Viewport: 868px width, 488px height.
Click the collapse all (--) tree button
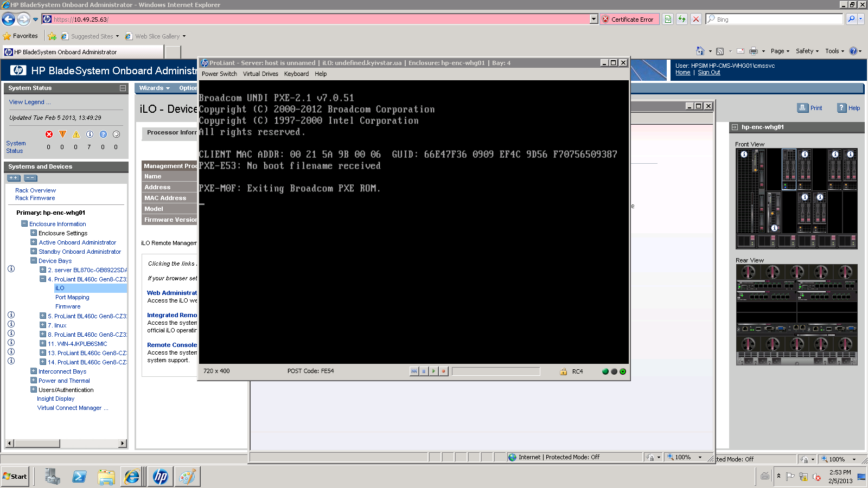point(30,178)
